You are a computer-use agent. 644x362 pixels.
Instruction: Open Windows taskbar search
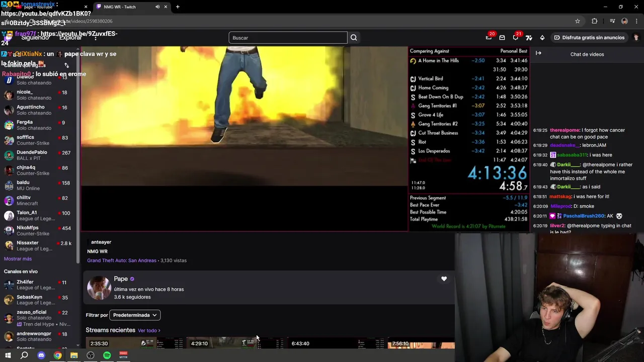24,355
